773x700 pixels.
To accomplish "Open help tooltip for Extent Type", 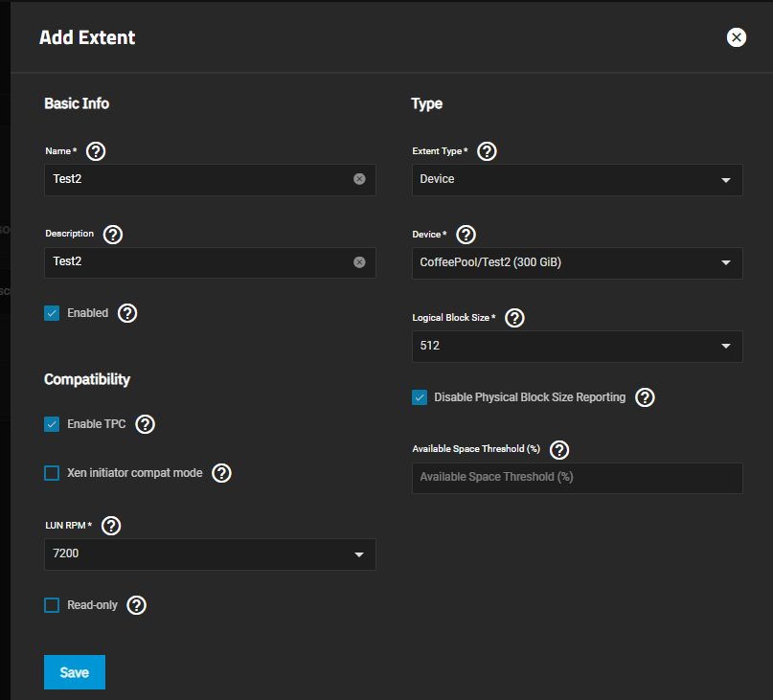I will coord(487,151).
